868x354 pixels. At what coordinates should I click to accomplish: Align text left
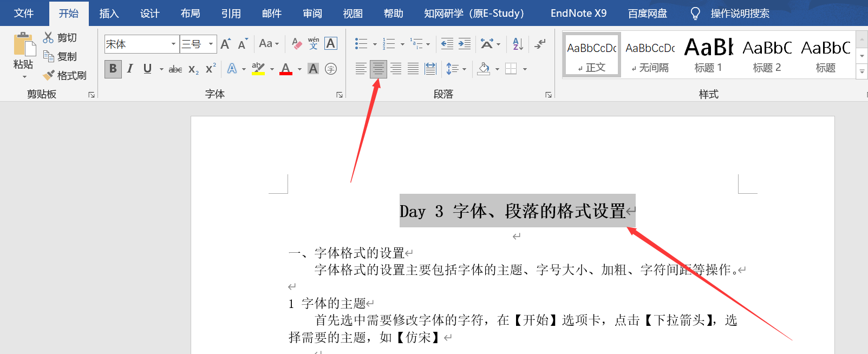[361, 69]
